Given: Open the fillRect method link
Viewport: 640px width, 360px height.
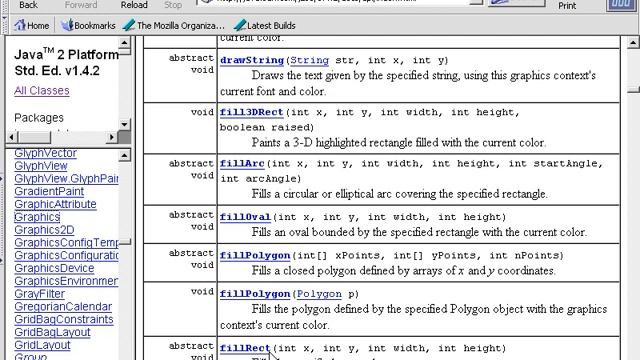Looking at the screenshot, I should (x=245, y=348).
